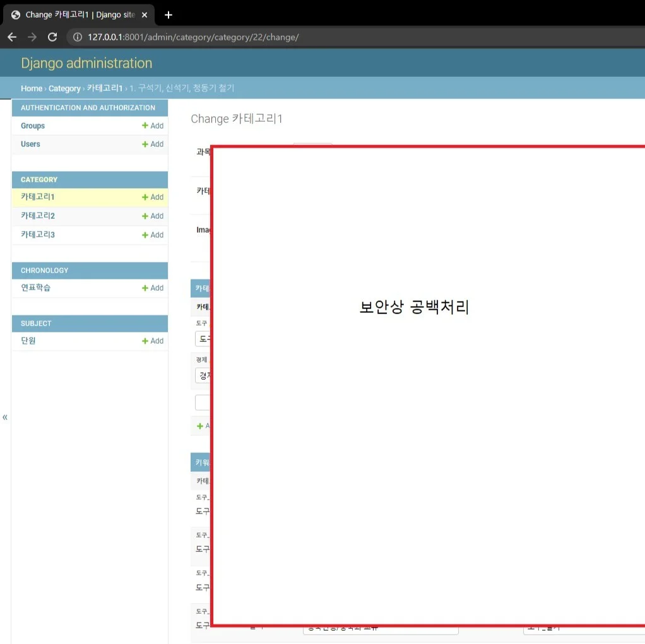Open the CATEGORY section header
The width and height of the screenshot is (645, 644).
39,180
